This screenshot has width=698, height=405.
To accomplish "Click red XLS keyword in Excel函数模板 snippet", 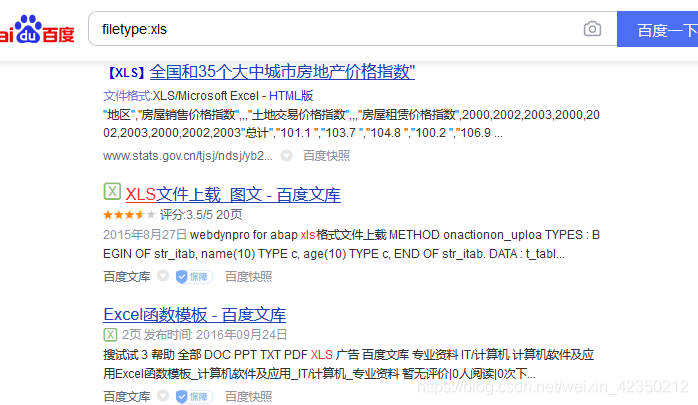I will point(321,355).
